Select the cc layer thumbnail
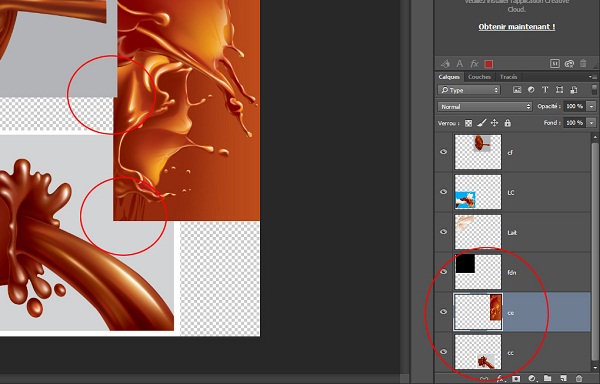Viewport: 600px width, 384px height. pyautogui.click(x=478, y=352)
